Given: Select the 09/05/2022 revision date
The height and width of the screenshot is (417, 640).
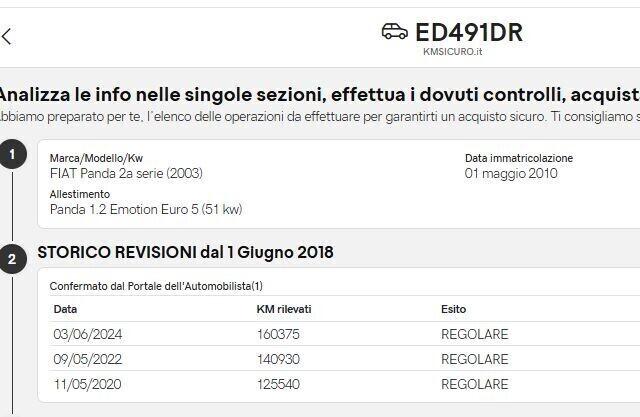Looking at the screenshot, I should point(87,359).
